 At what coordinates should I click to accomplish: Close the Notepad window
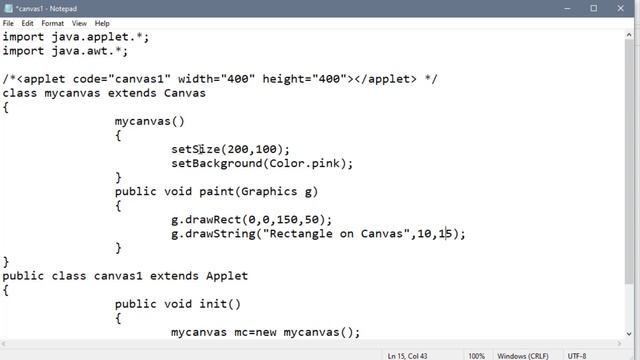tap(620, 8)
